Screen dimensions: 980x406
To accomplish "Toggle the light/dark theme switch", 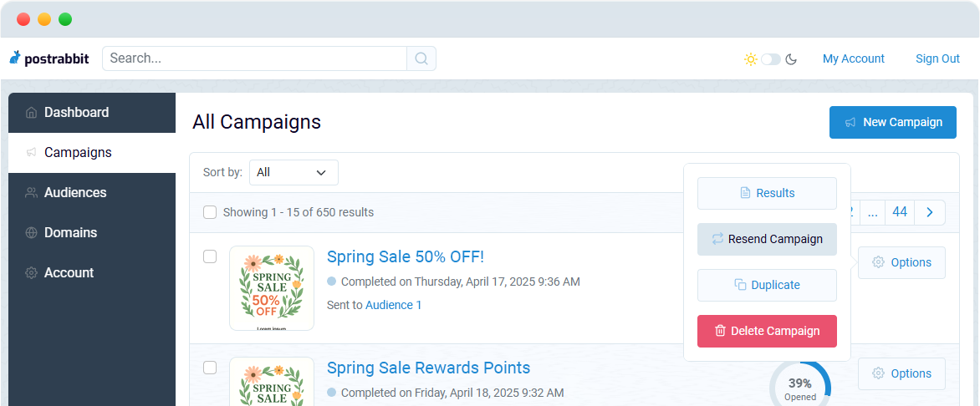I will [x=771, y=59].
